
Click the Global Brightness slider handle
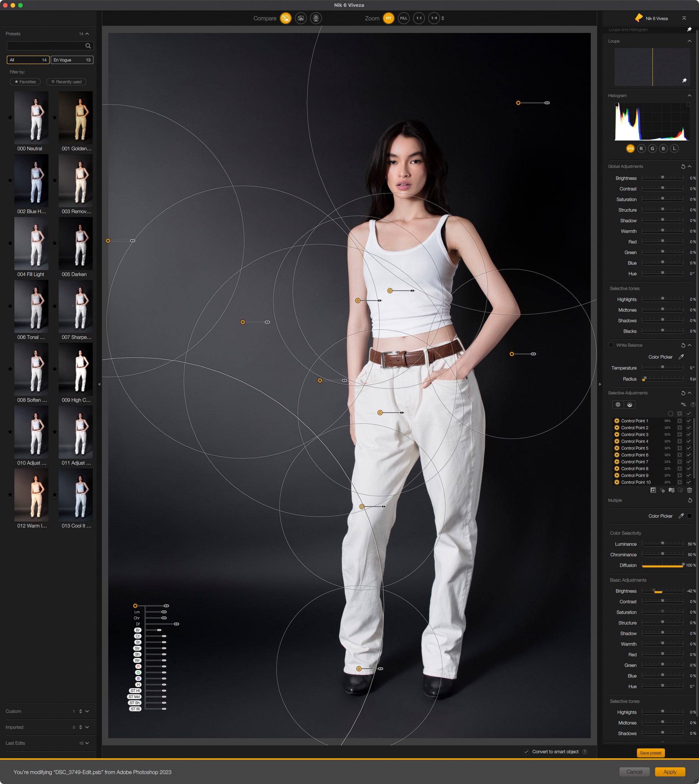(x=663, y=178)
